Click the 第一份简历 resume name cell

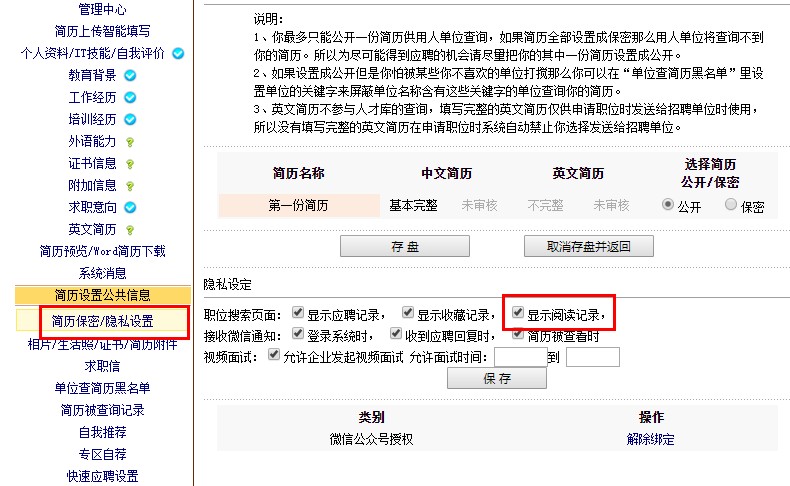point(299,205)
